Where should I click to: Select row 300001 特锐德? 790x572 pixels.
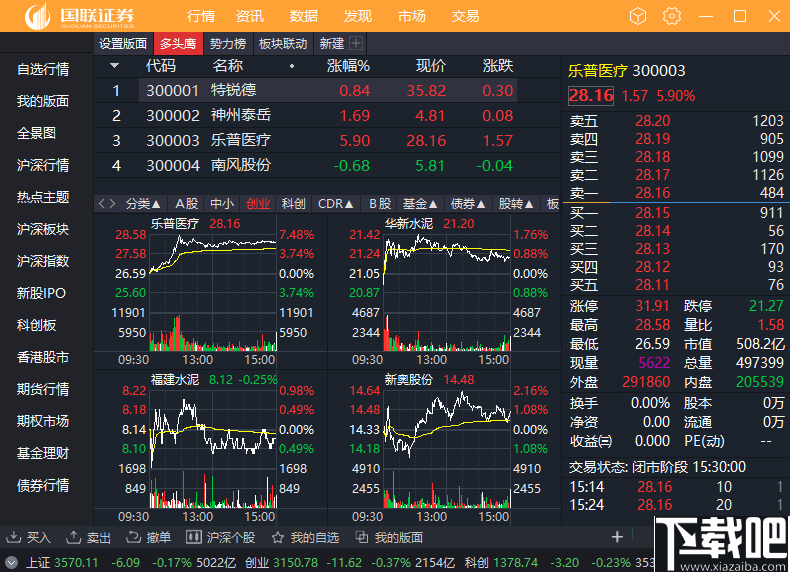click(327, 91)
